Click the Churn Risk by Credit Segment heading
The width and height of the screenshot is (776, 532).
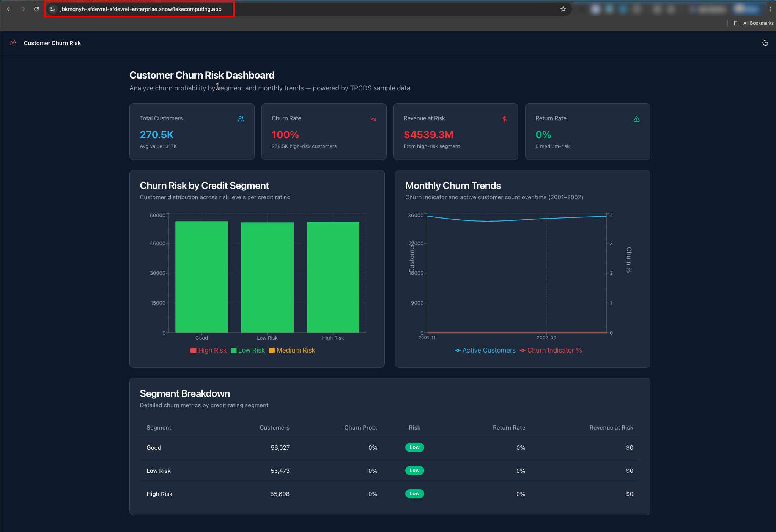click(x=204, y=186)
